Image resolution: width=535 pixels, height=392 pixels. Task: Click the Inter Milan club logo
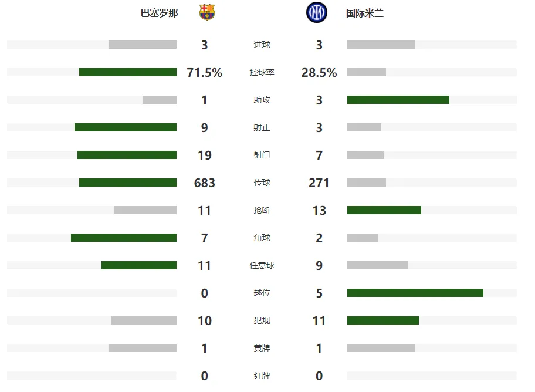(317, 13)
